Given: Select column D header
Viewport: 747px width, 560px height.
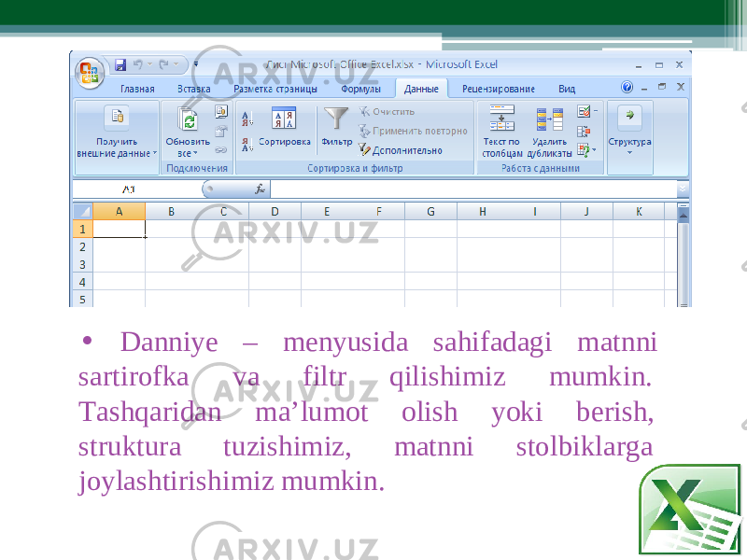Looking at the screenshot, I should point(275,212).
